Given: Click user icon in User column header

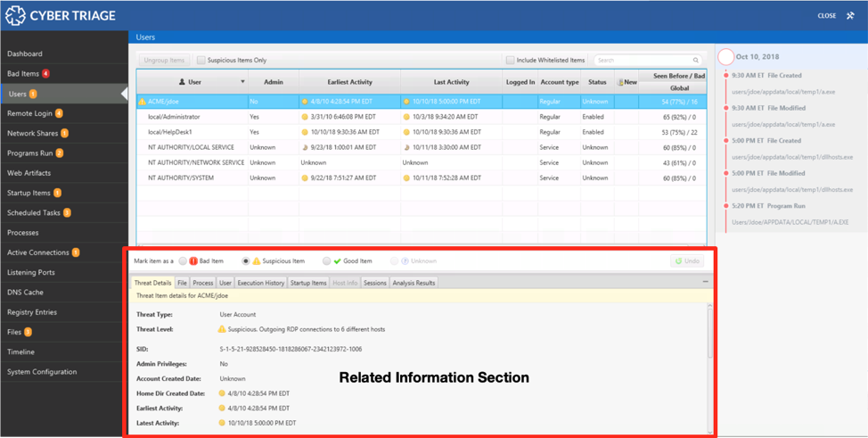Looking at the screenshot, I should coord(182,82).
